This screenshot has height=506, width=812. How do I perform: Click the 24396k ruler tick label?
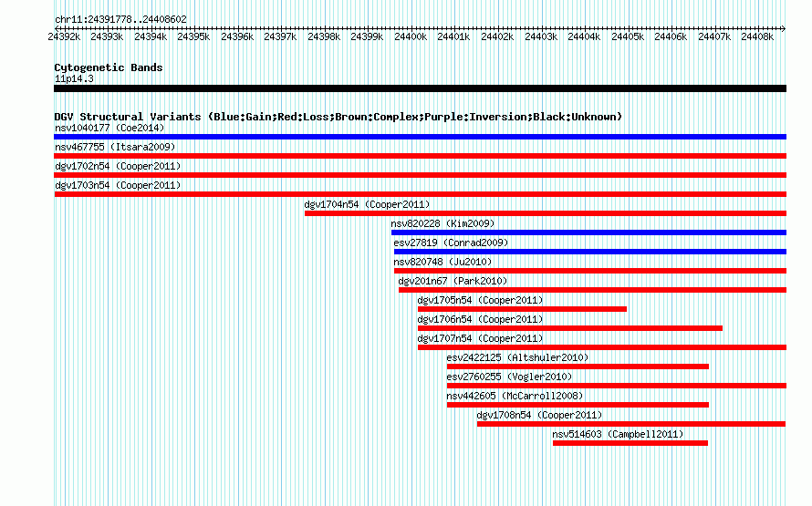237,36
